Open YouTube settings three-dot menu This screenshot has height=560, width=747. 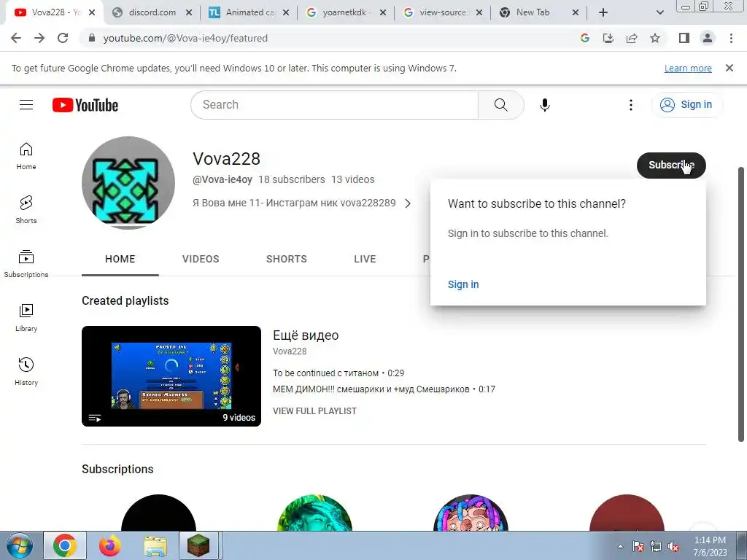point(631,105)
